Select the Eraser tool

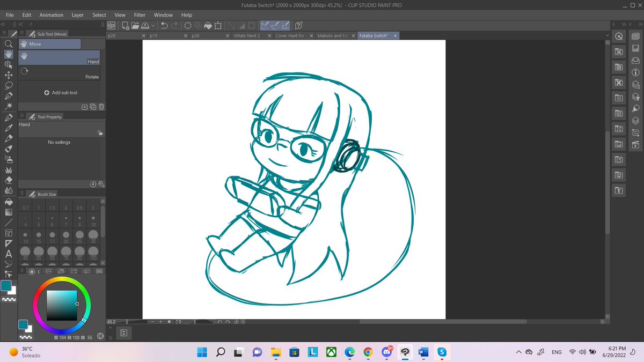point(9,179)
